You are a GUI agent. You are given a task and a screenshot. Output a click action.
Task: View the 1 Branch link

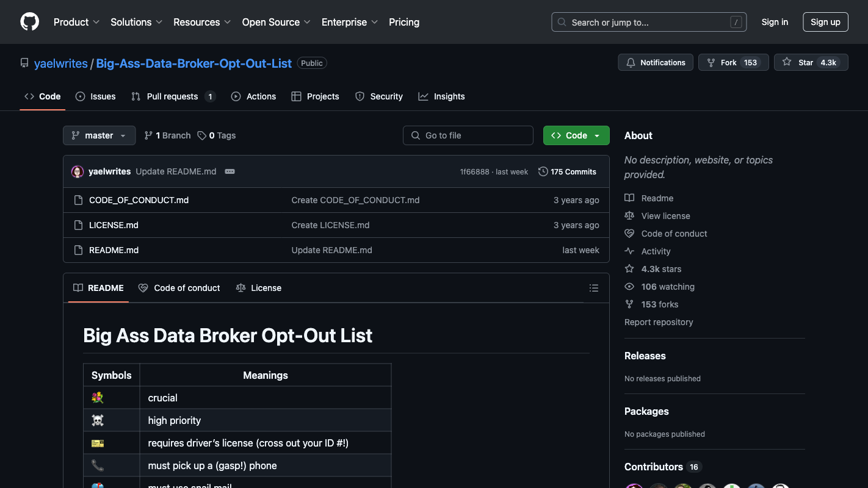point(167,135)
